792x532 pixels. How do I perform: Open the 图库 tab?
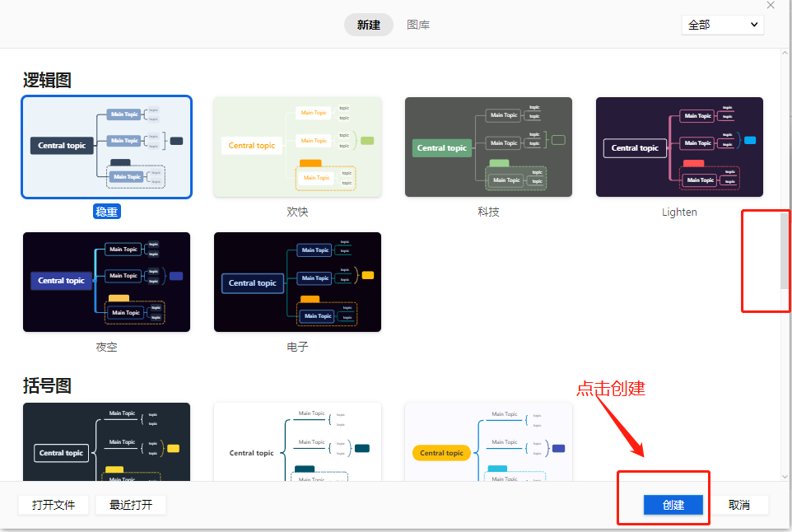418,25
